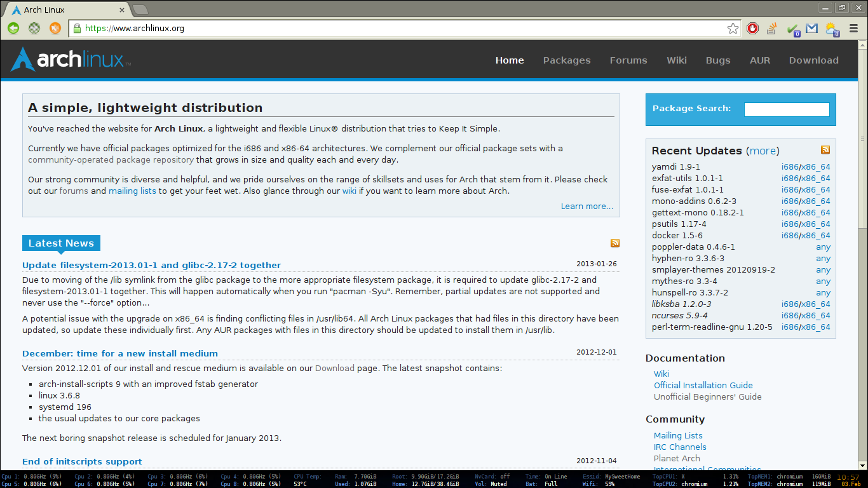
Task: Open the Wiki nav item in header
Action: coord(677,60)
